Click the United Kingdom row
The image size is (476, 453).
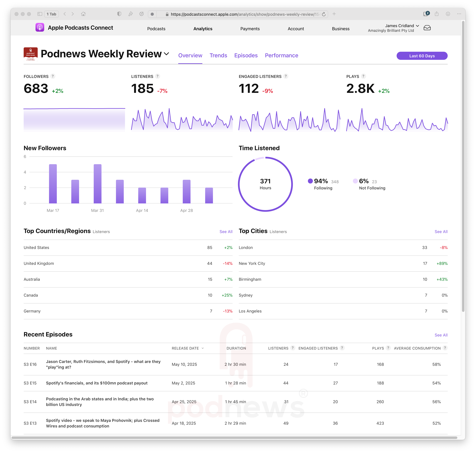[x=128, y=263]
